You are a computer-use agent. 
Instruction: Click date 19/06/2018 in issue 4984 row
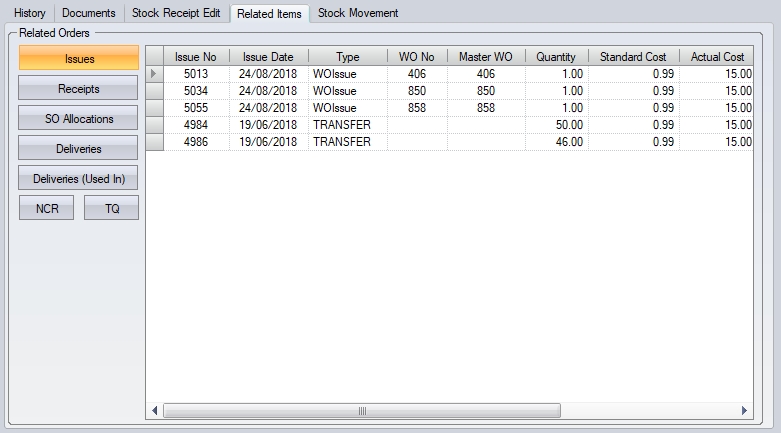[x=268, y=125]
